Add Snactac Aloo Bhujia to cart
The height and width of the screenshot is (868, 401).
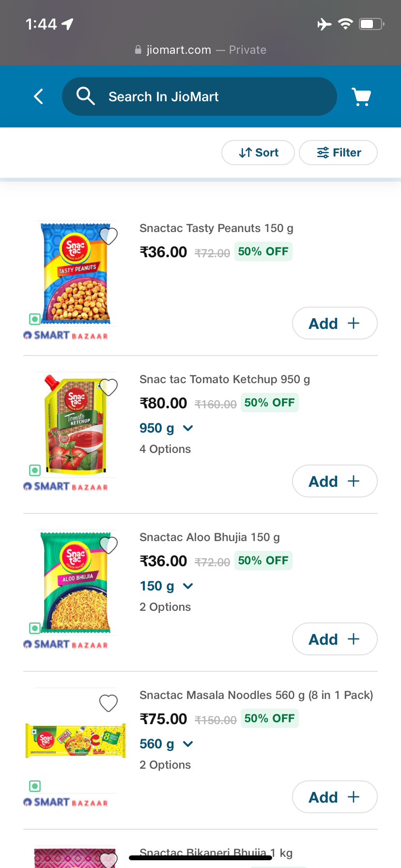tap(335, 639)
